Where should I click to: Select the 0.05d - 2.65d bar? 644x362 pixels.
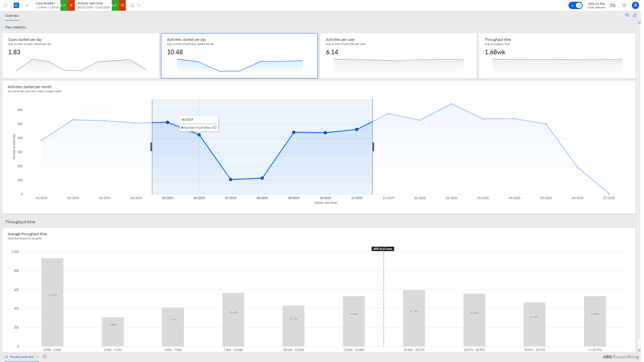coord(52,302)
